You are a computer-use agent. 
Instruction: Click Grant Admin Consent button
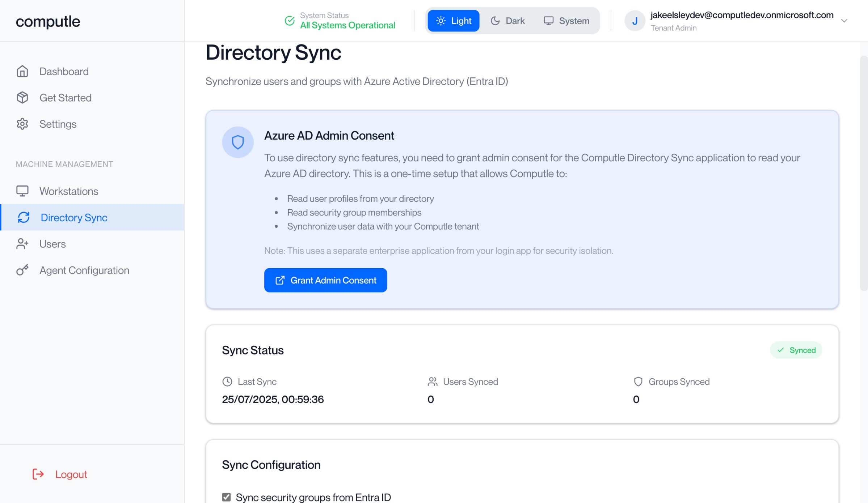(325, 280)
